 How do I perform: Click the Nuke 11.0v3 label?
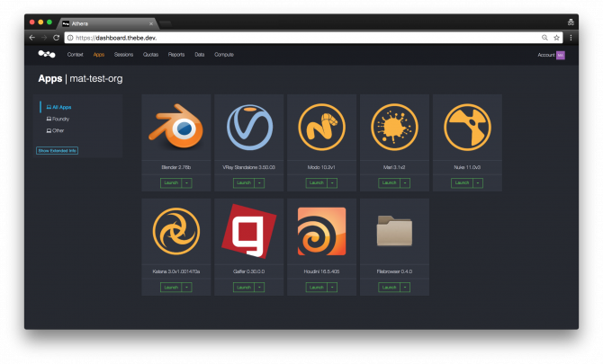(467, 167)
